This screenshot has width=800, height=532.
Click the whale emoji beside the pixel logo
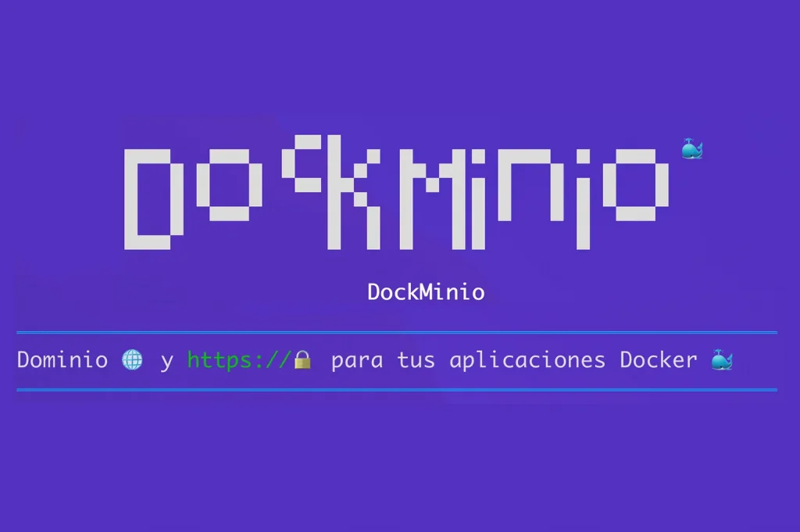coord(692,148)
